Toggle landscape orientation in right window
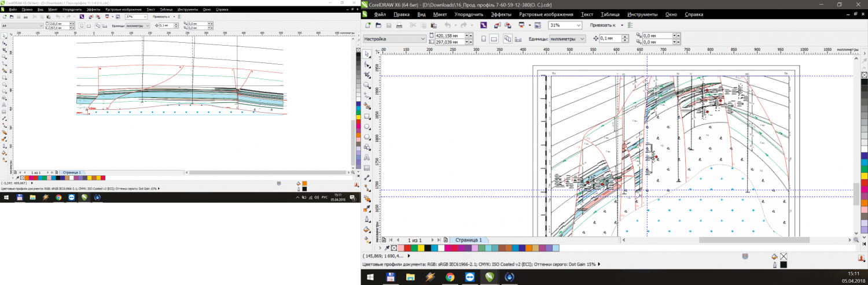The height and width of the screenshot is (285, 868). click(x=494, y=39)
